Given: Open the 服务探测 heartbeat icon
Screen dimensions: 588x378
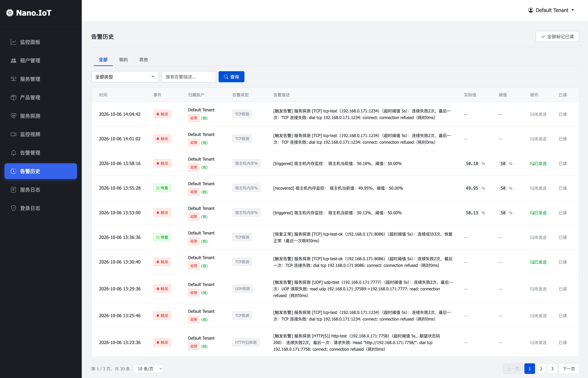Looking at the screenshot, I should (x=13, y=116).
